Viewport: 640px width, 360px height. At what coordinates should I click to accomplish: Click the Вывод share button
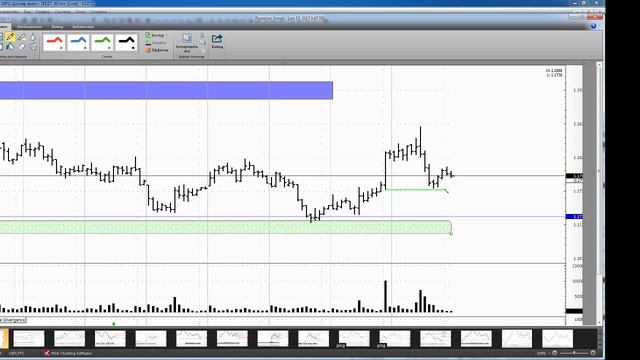(217, 41)
